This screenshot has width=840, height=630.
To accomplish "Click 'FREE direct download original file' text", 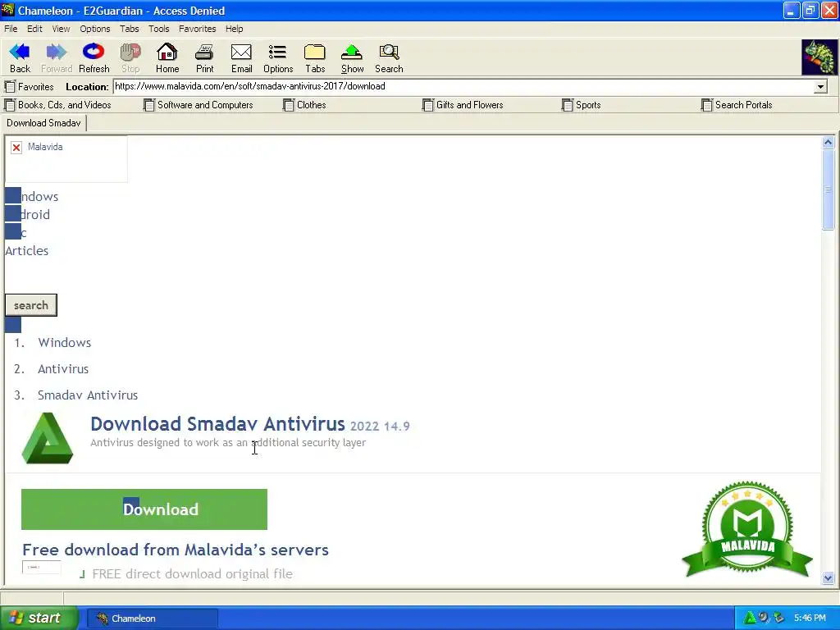I will pos(192,574).
